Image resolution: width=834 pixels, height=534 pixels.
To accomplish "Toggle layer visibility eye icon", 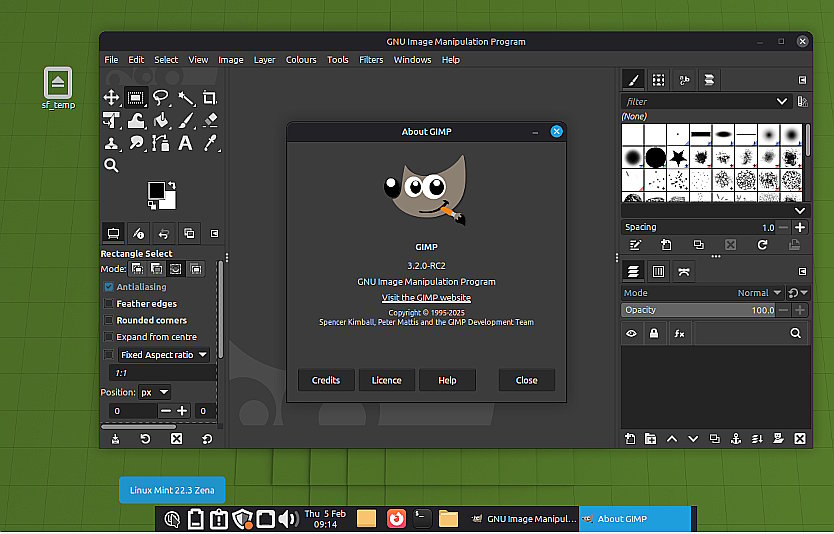I will pos(631,333).
